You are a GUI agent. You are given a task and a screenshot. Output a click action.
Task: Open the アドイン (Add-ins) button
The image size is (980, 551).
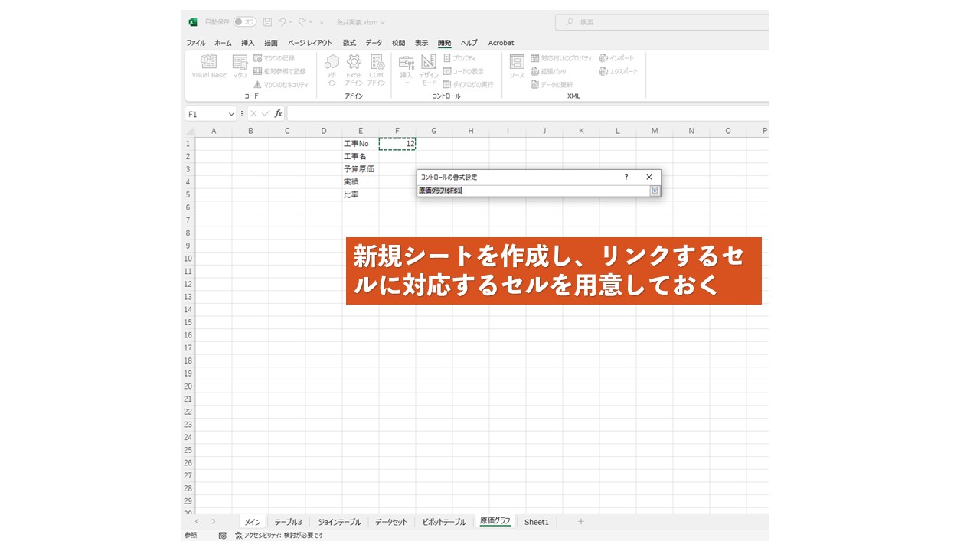coord(332,69)
